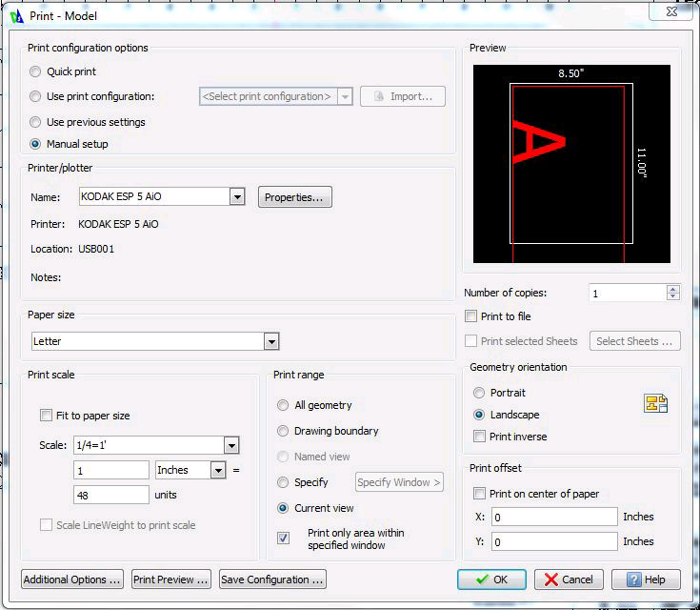Screen dimensions: 700x610
Task: Open the printer Name dropdown
Action: [x=237, y=196]
